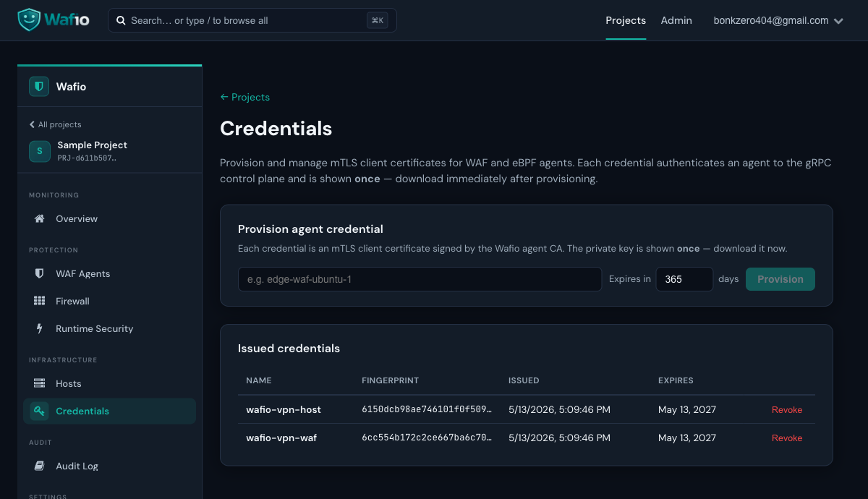The image size is (868, 499).
Task: Click the NAME column header
Action: 259,380
